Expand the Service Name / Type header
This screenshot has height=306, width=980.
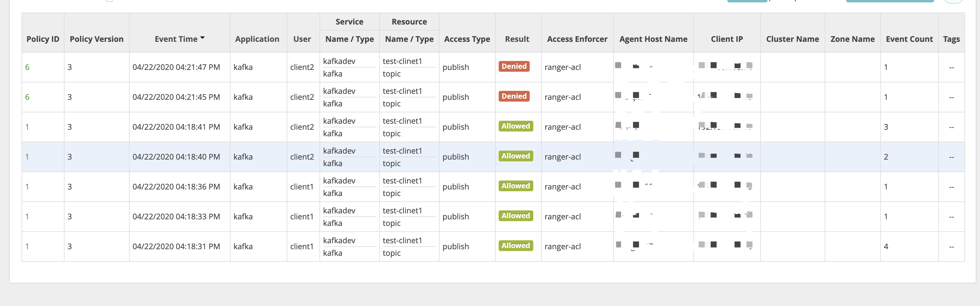click(349, 39)
